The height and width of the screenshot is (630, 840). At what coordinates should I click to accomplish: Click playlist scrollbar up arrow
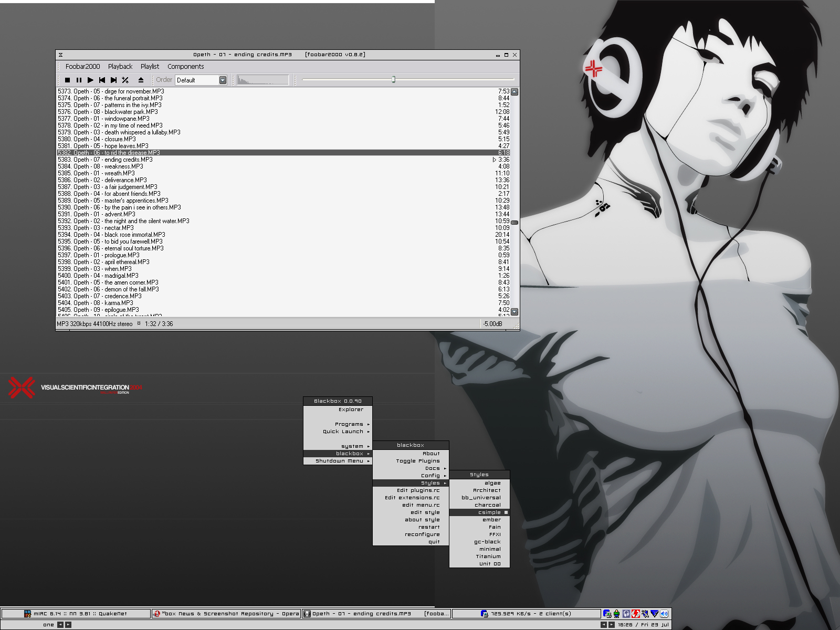point(514,92)
